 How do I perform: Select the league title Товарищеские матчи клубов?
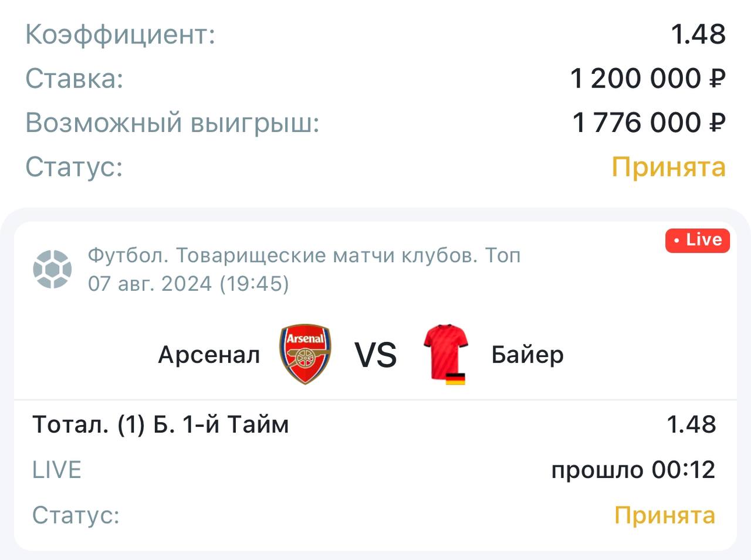(x=304, y=256)
